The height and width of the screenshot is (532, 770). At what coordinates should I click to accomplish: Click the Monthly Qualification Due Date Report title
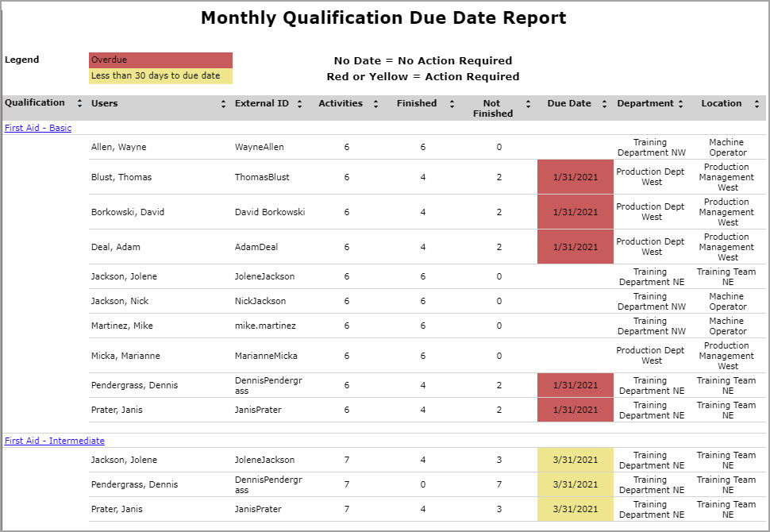point(384,17)
